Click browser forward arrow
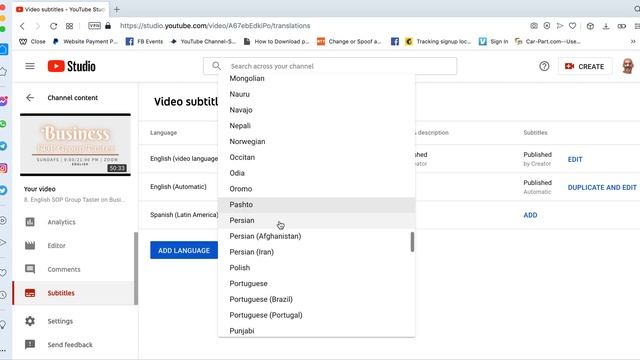This screenshot has height=360, width=640. 38,26
